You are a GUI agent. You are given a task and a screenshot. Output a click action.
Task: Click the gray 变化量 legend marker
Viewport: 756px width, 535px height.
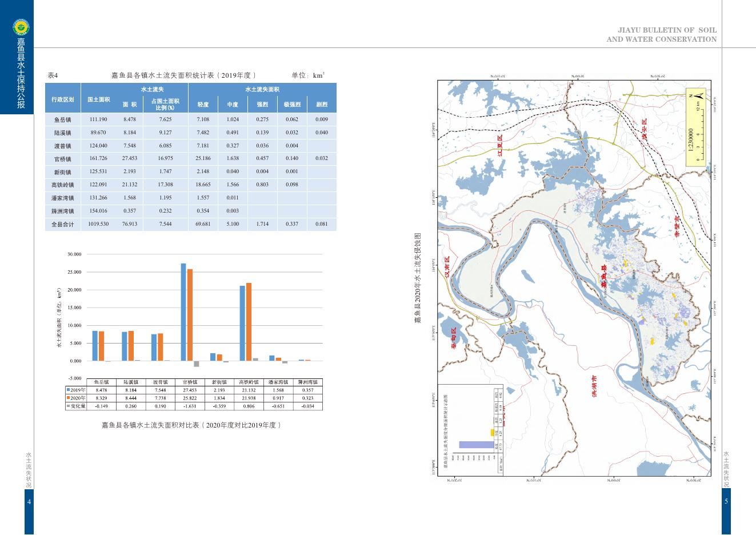click(x=68, y=406)
